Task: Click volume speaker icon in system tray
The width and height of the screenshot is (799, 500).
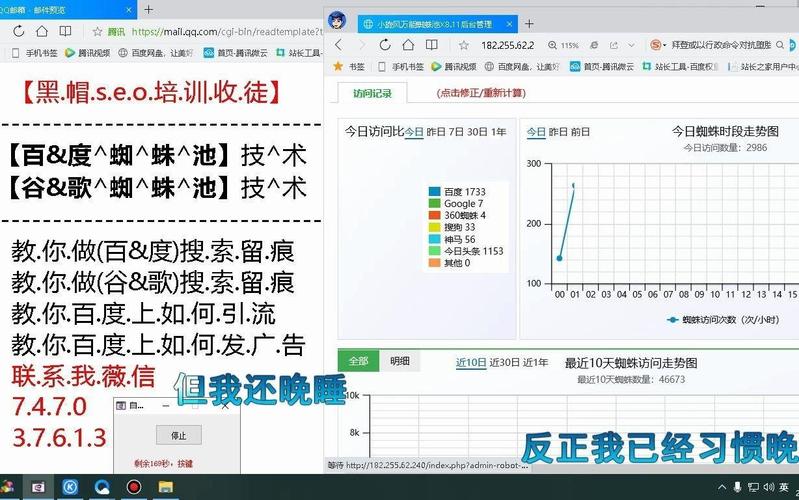Action: pos(768,487)
